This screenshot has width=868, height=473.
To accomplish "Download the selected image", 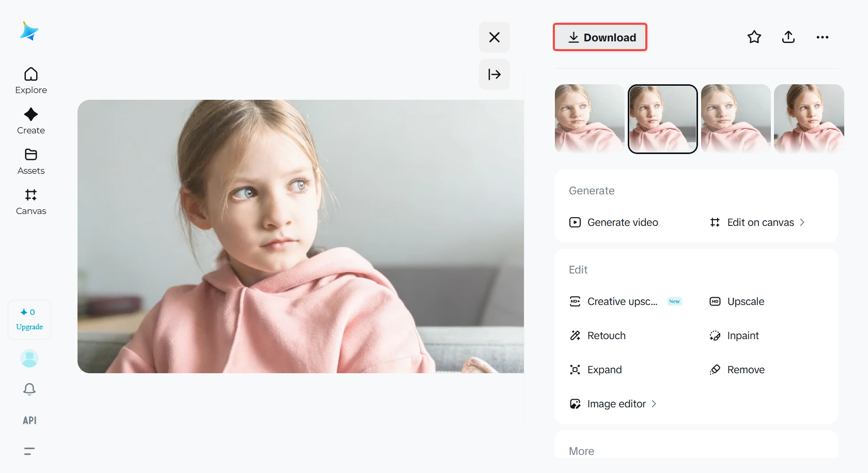I will click(x=600, y=37).
